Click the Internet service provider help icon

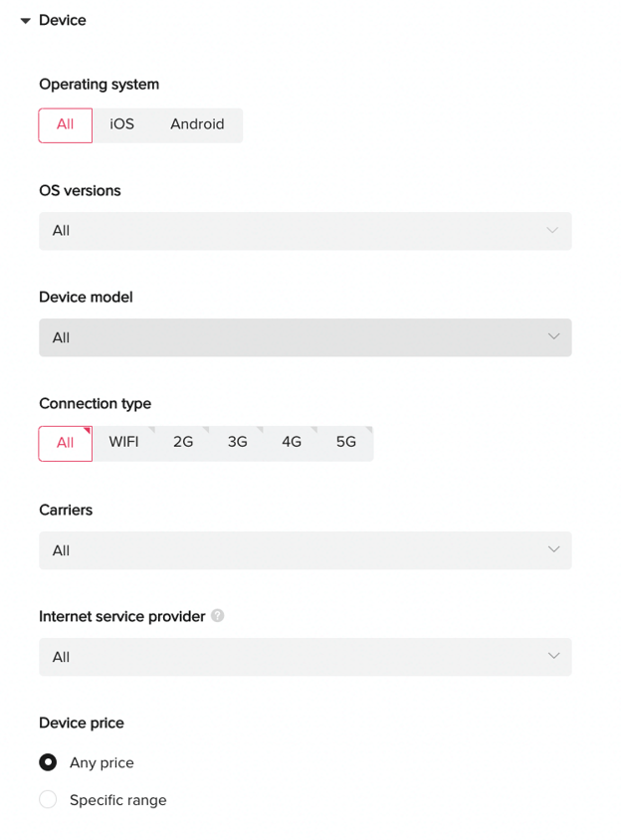(217, 616)
